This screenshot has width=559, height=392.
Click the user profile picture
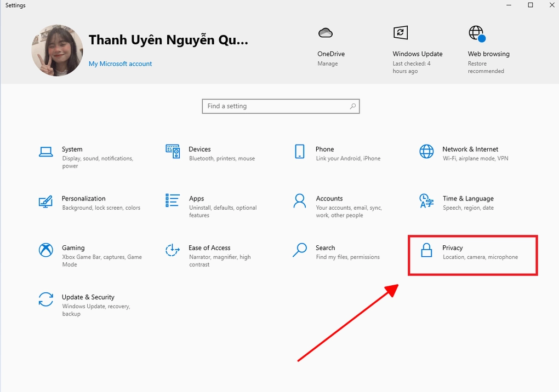(58, 50)
